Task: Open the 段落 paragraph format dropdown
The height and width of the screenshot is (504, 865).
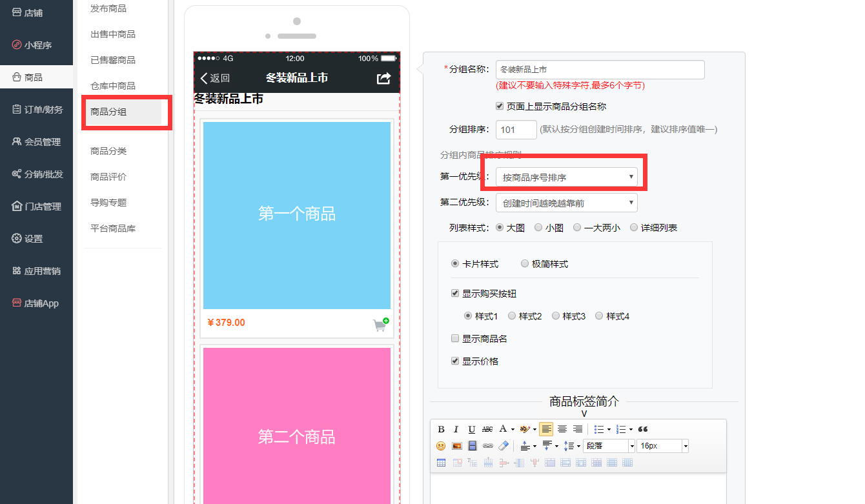Action: pos(609,446)
